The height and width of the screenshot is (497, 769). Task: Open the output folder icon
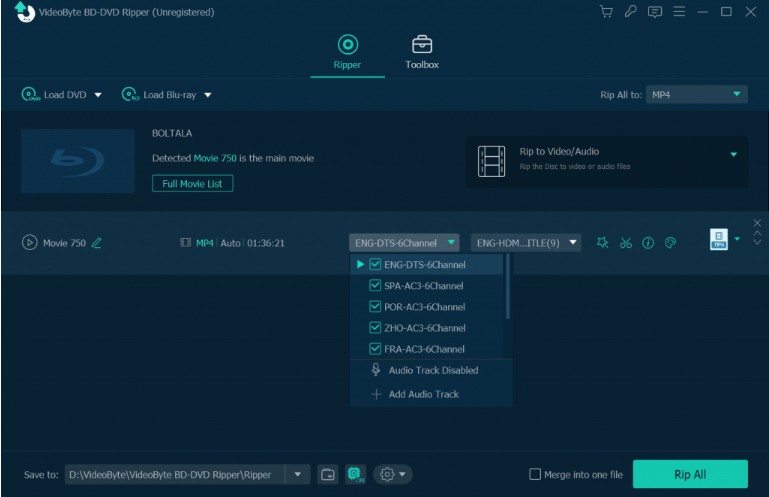pyautogui.click(x=328, y=474)
